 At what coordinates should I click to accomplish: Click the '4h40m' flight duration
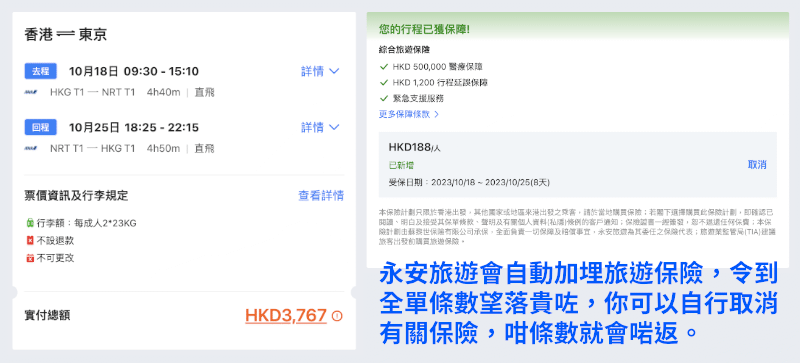pyautogui.click(x=163, y=92)
